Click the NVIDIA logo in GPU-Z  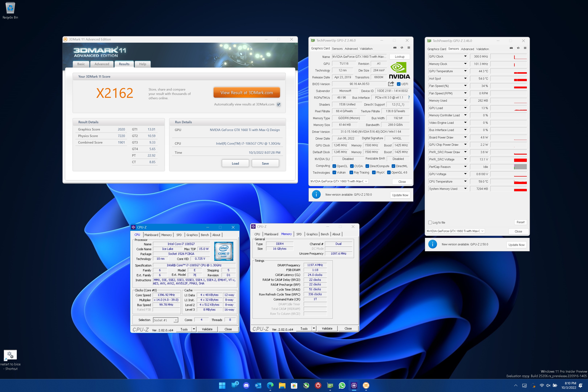click(399, 70)
